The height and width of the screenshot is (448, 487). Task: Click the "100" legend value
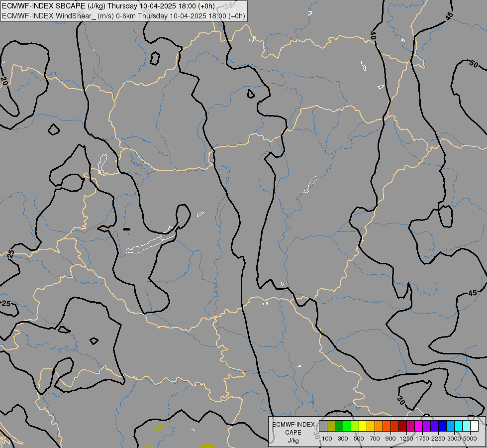327,439
